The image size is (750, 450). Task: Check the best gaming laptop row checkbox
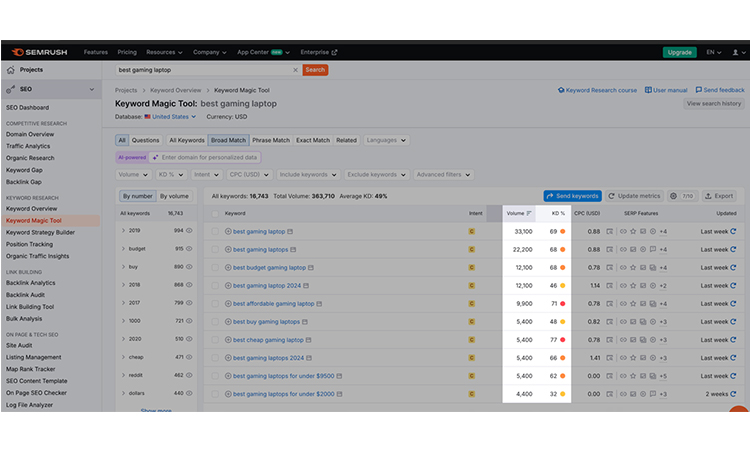tap(215, 231)
